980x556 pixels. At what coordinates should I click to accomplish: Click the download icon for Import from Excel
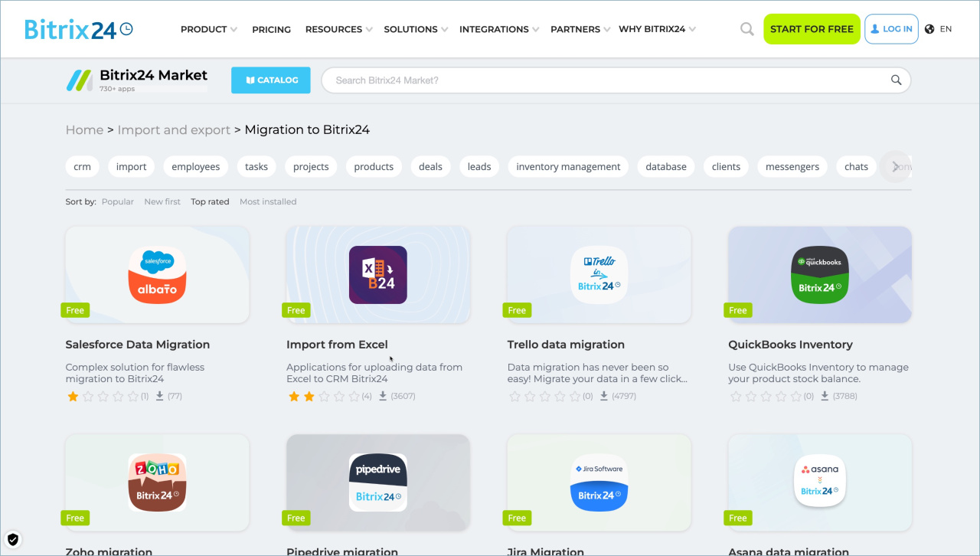pos(383,396)
